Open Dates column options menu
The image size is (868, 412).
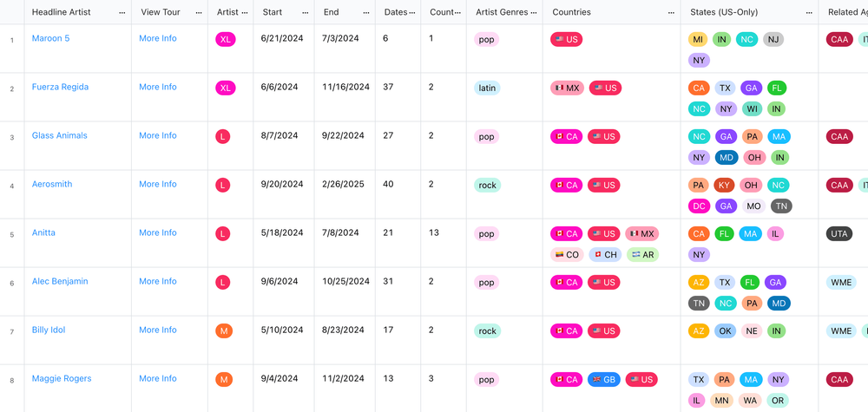pyautogui.click(x=411, y=12)
